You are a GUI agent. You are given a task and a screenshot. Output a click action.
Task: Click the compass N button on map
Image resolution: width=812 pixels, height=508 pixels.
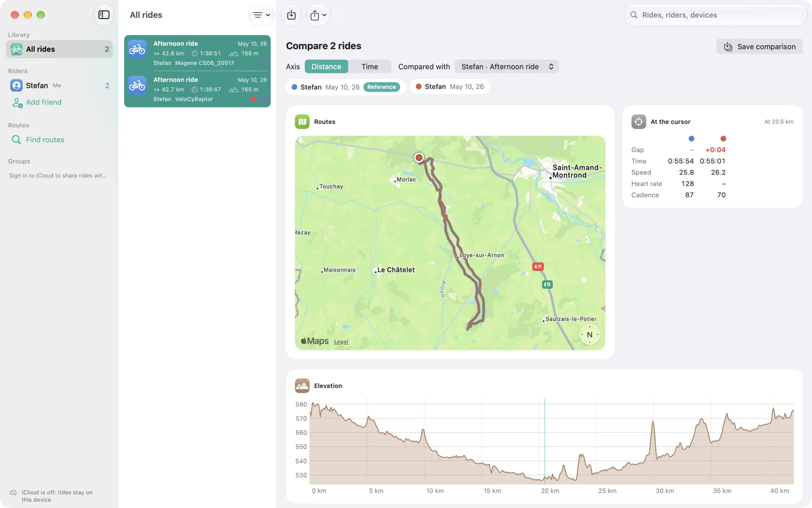coord(589,335)
